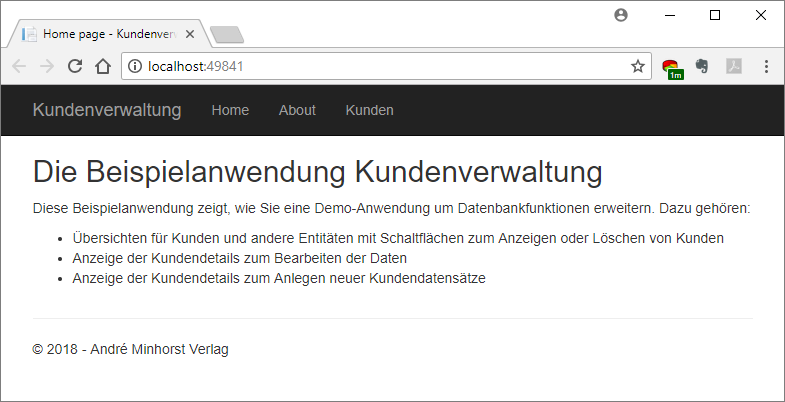Open the About navigation link

click(x=297, y=110)
